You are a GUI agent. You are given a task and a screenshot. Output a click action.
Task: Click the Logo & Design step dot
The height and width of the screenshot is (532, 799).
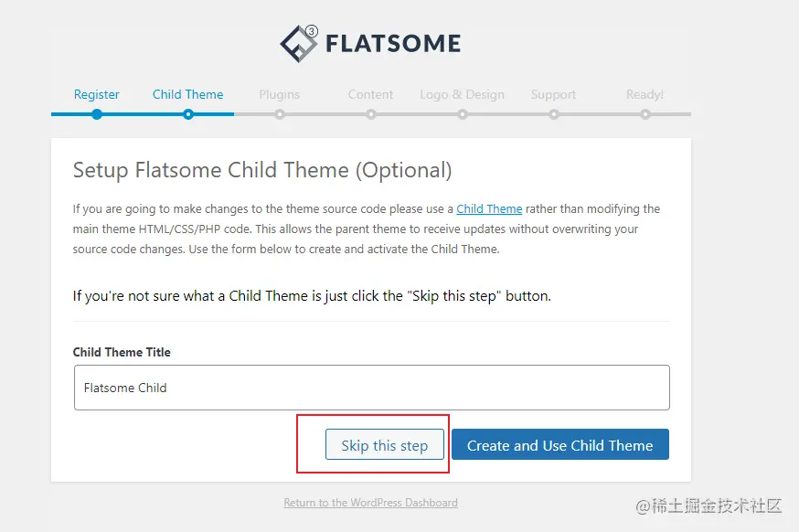[x=463, y=114]
